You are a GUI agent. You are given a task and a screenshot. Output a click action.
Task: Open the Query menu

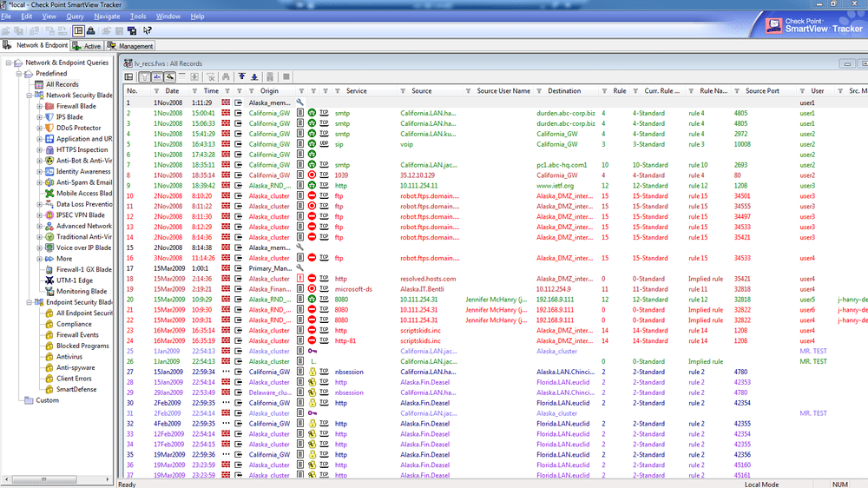(x=75, y=16)
